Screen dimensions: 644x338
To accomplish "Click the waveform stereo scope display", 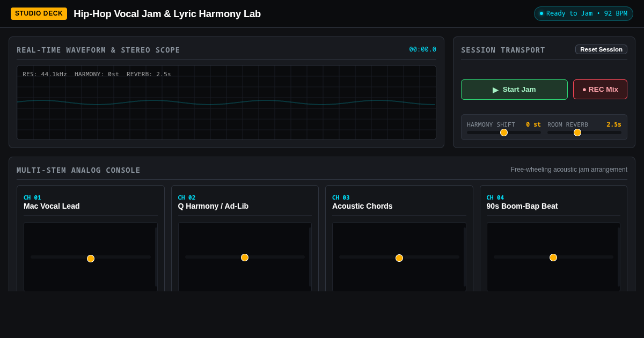I will pos(226,102).
